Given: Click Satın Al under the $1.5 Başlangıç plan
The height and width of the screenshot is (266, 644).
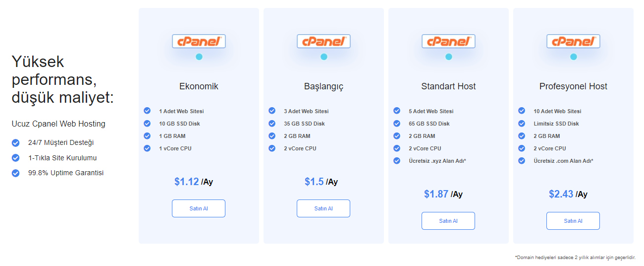Looking at the screenshot, I should coord(323,208).
